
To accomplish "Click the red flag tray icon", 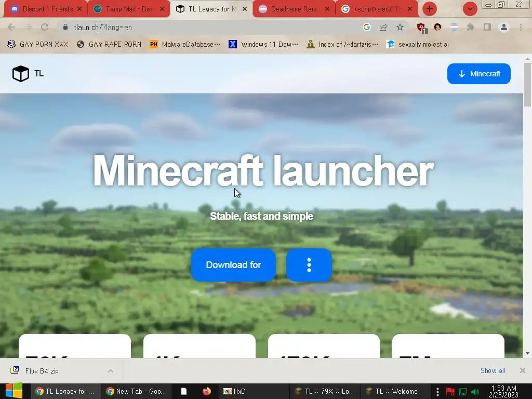I will click(x=450, y=392).
